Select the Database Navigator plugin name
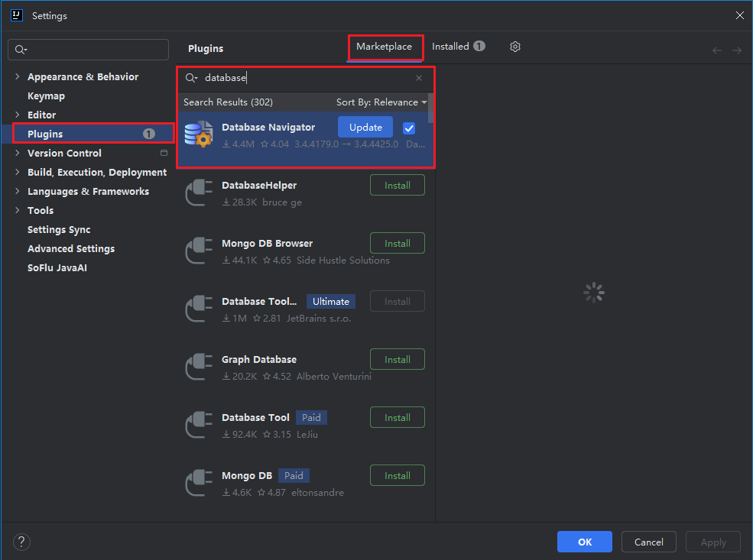This screenshot has width=753, height=560. (268, 127)
